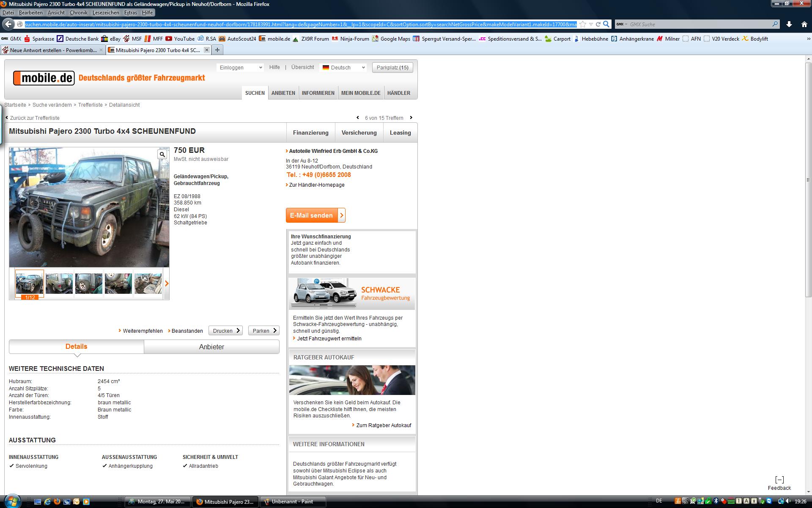Open the downloads arrow icon
The image size is (812, 508).
point(789,25)
